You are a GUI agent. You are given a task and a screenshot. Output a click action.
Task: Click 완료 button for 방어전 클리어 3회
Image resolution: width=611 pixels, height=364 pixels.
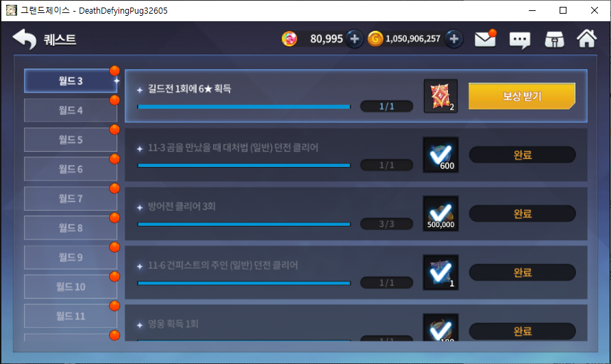(522, 213)
